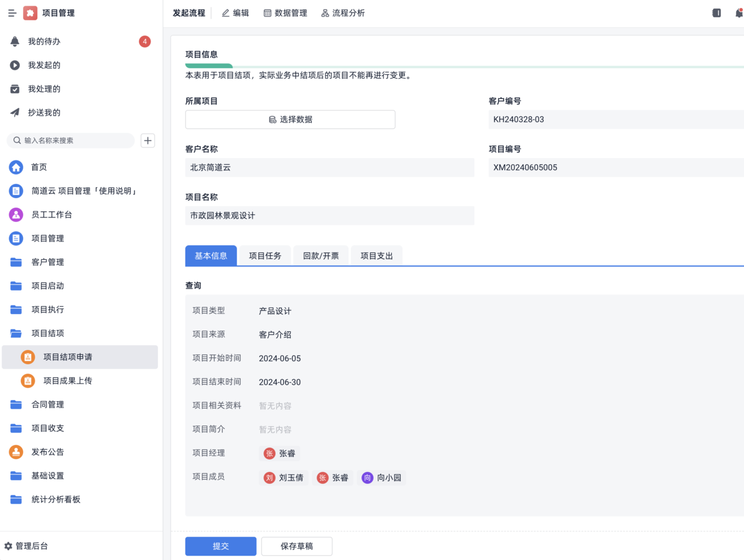Collapse the 项目结项 folder
This screenshot has height=560, width=744.
[16, 333]
